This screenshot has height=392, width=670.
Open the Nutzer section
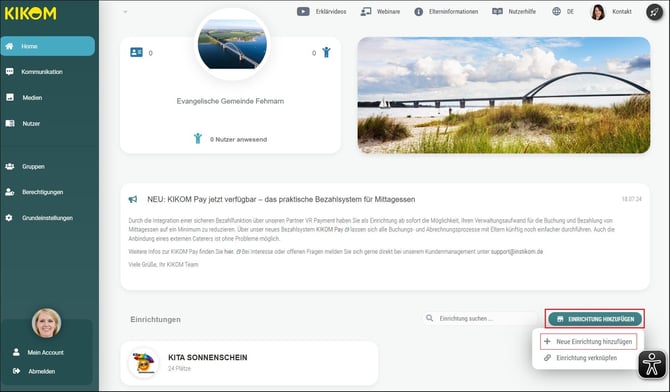click(x=31, y=124)
